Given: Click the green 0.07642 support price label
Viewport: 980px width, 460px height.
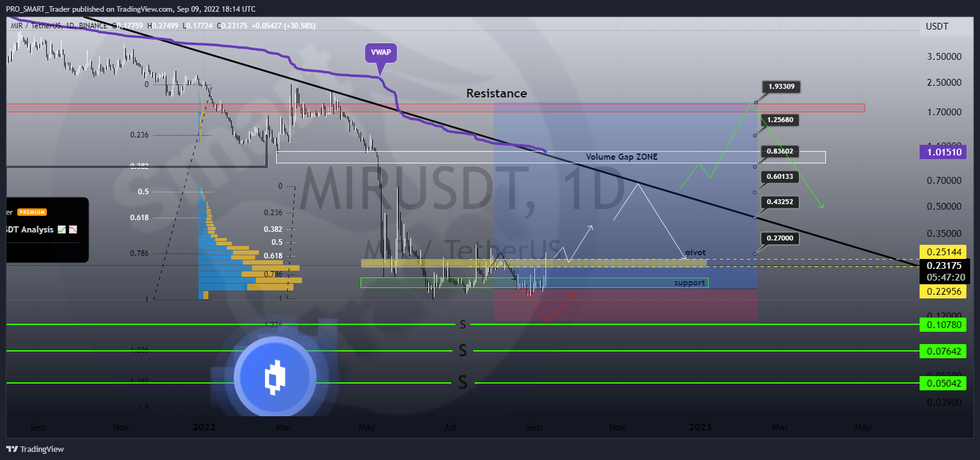Looking at the screenshot, I should point(943,351).
